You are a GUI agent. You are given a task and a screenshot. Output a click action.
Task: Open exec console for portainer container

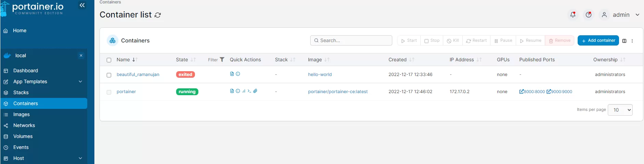[x=249, y=91]
